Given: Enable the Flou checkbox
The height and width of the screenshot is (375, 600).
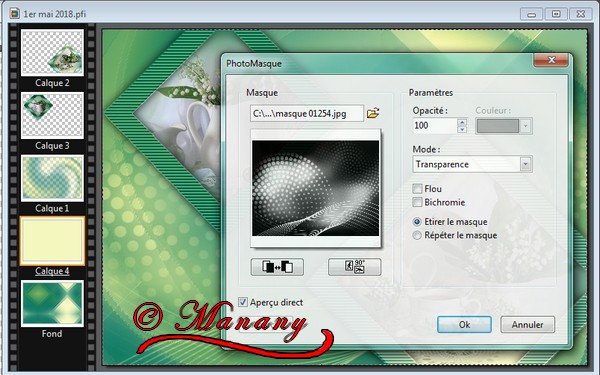Looking at the screenshot, I should (x=417, y=189).
